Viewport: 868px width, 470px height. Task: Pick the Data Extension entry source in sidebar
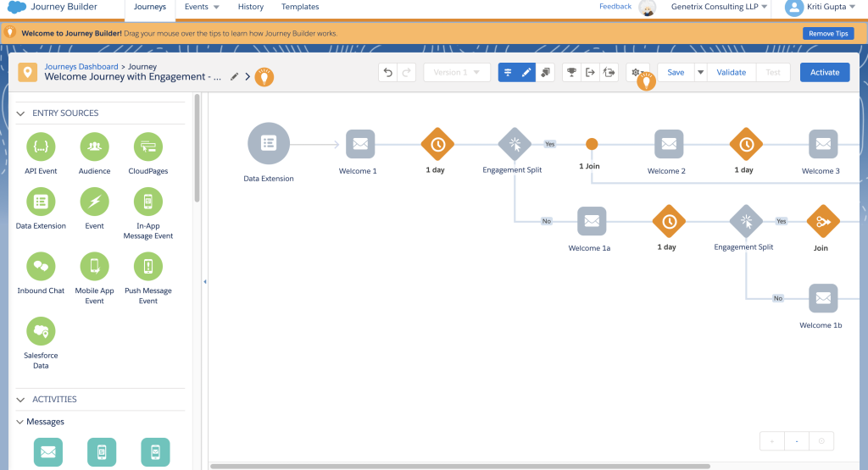pos(41,202)
